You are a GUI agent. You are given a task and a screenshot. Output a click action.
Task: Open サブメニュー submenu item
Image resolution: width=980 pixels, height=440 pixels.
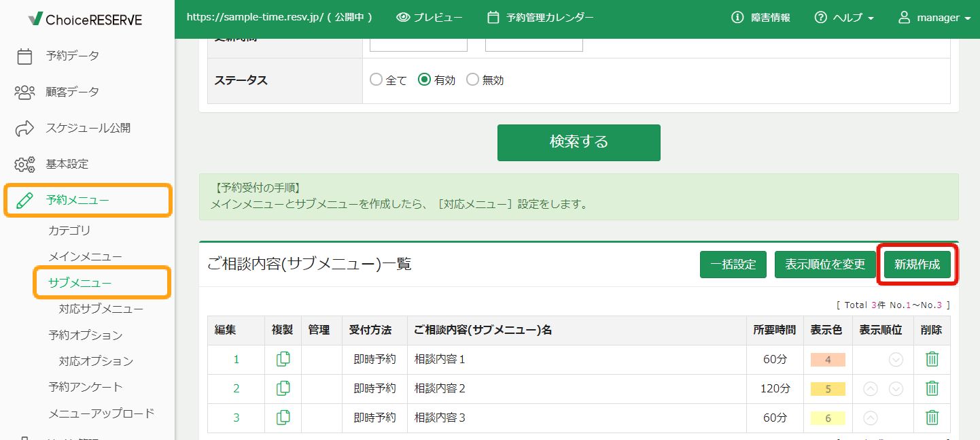point(80,283)
